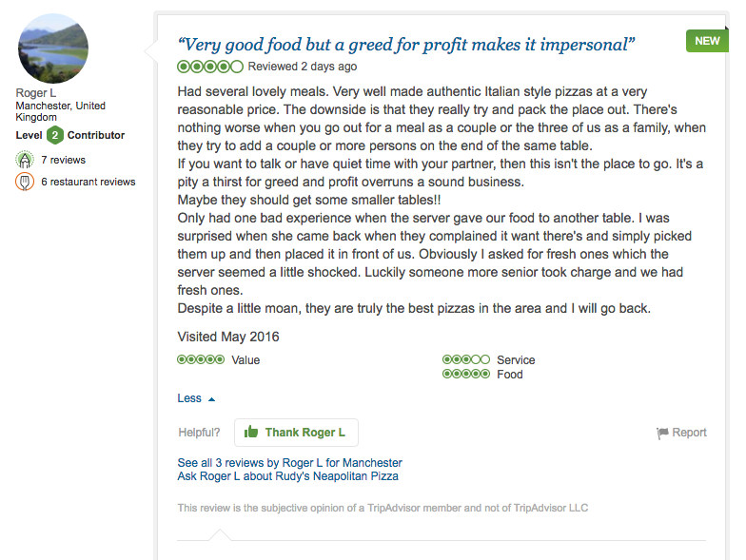746x560 pixels.
Task: Open the Roger L username link
Action: [36, 93]
